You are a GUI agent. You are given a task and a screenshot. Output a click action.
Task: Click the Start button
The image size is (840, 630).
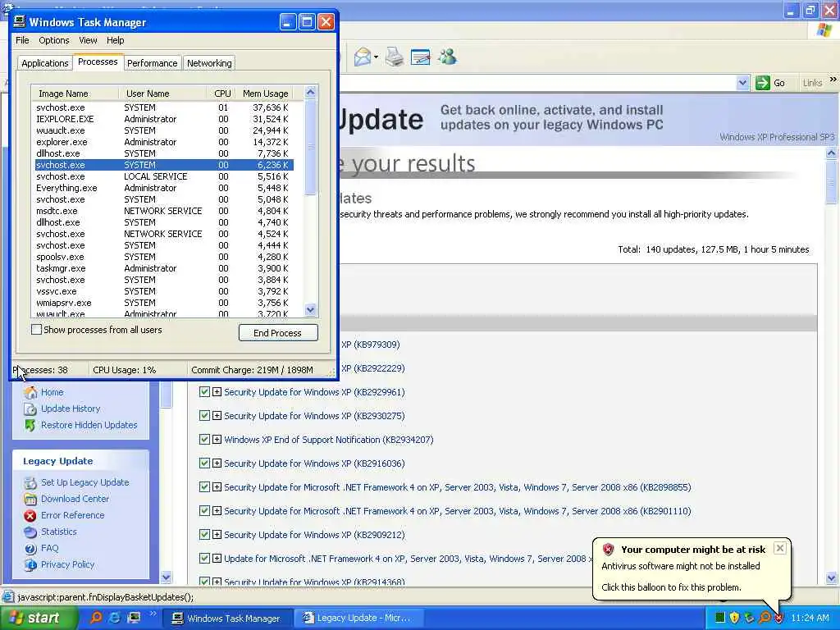pyautogui.click(x=38, y=619)
